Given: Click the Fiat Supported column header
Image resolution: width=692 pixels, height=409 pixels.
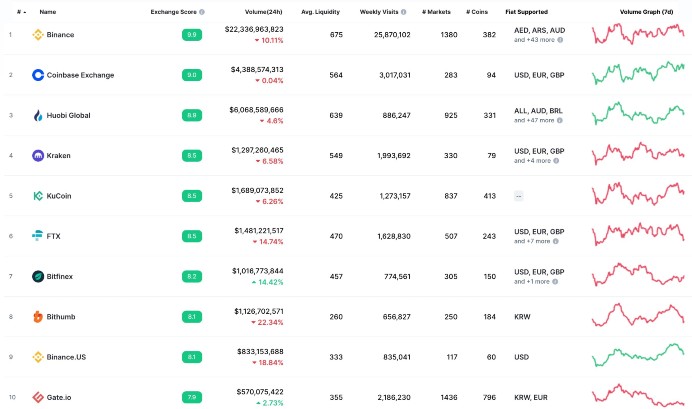Looking at the screenshot, I should coord(527,12).
